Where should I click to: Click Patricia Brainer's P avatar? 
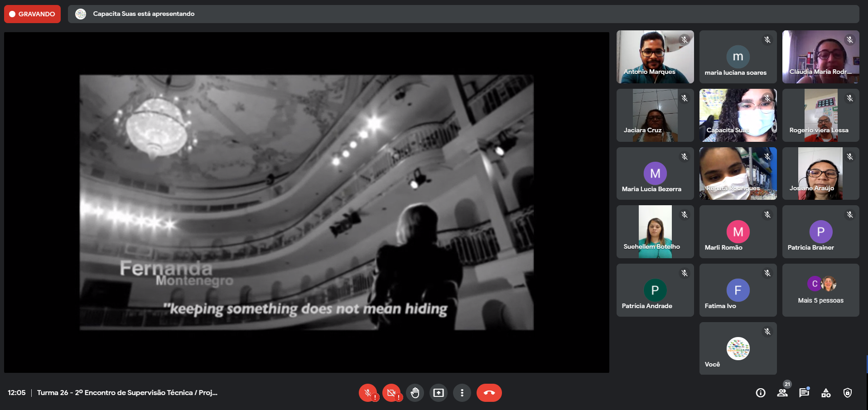tap(820, 232)
